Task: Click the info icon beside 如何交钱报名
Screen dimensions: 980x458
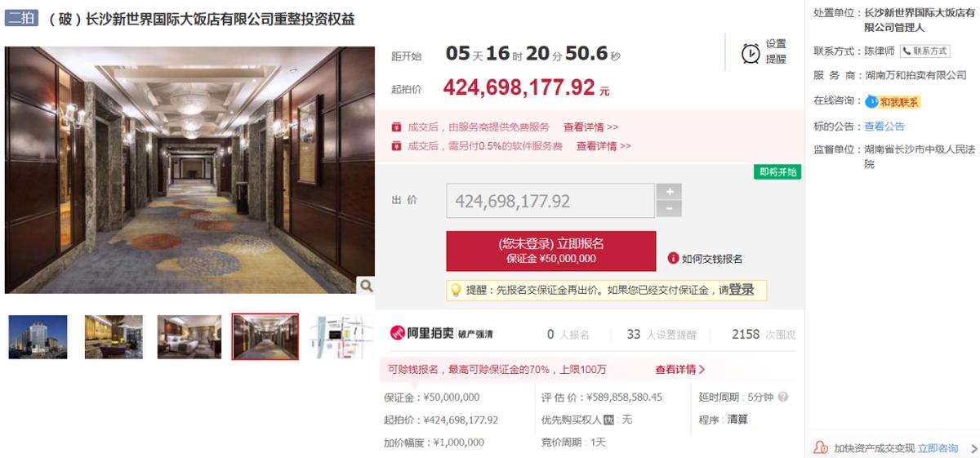Action: point(673,258)
